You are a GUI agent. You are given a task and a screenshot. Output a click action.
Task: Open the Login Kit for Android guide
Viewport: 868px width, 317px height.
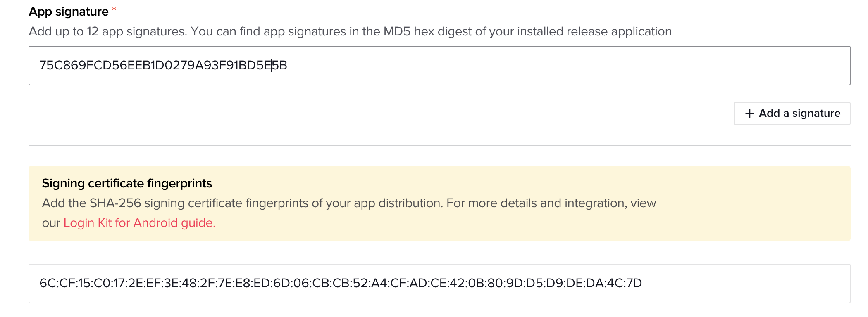[x=139, y=223]
